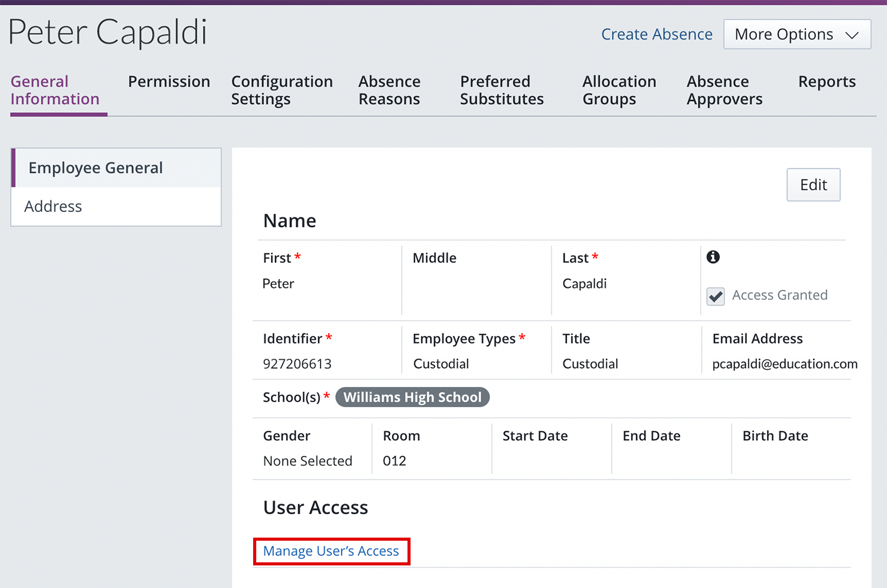View the Allocation Groups tab

(620, 90)
